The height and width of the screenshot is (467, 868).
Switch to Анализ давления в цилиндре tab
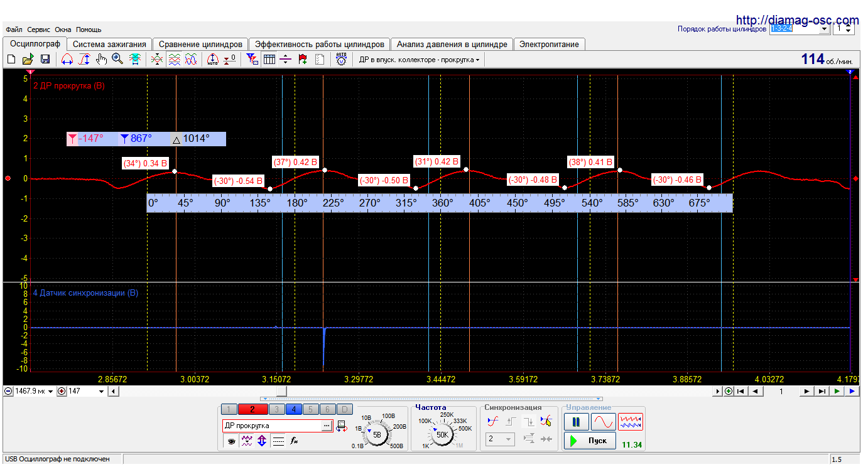point(452,45)
